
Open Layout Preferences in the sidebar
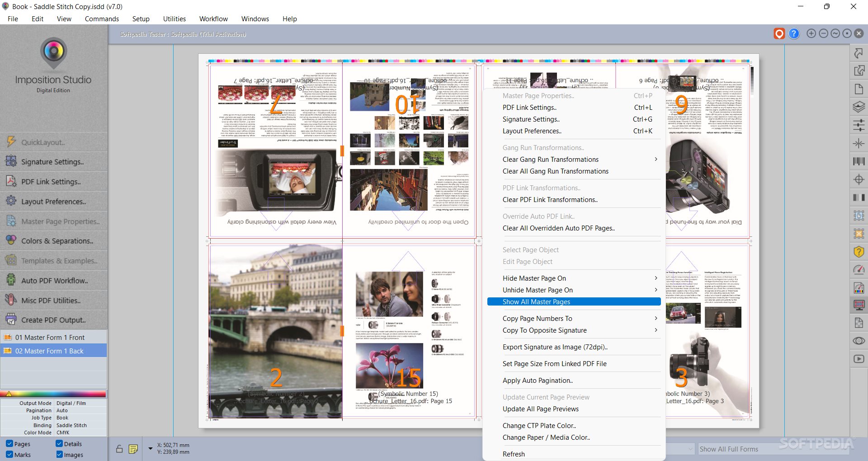[x=54, y=202]
